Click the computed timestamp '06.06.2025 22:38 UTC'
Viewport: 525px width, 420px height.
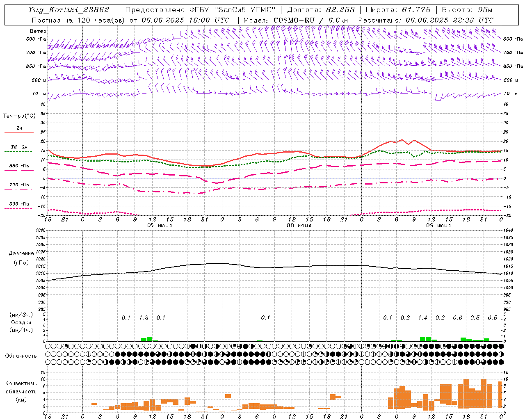tap(450, 20)
